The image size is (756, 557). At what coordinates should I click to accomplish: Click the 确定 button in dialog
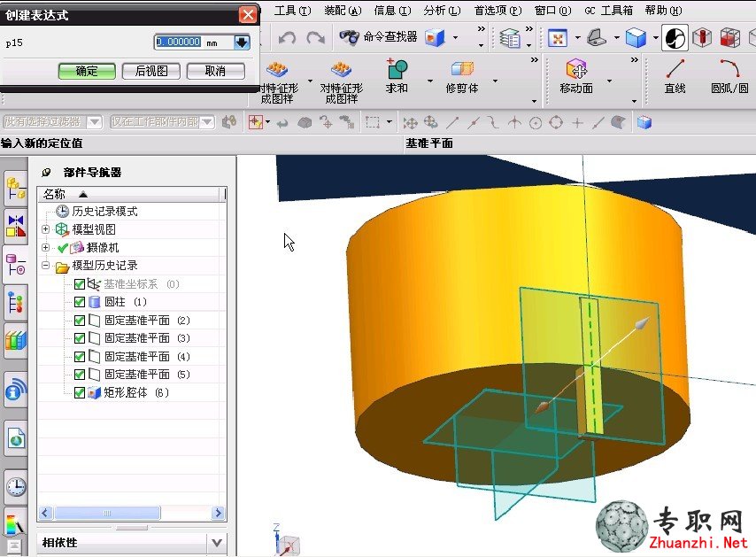coord(87,72)
